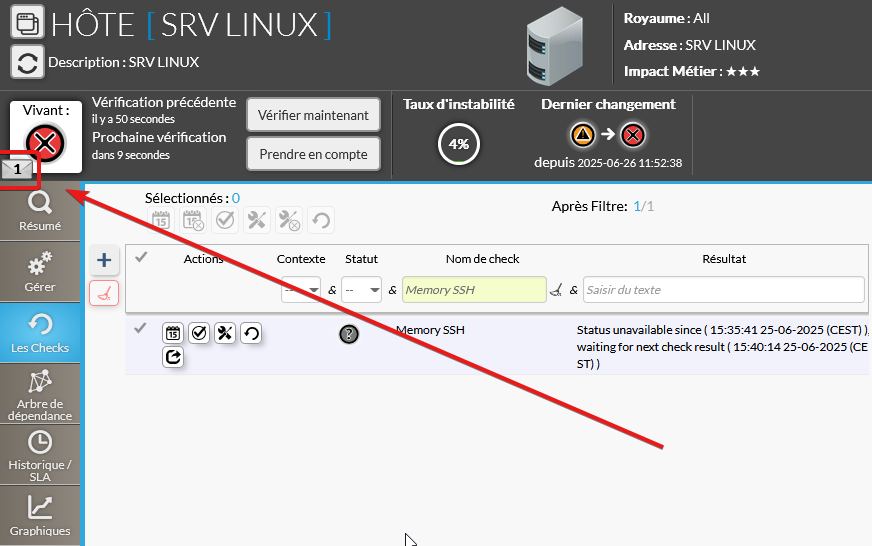The height and width of the screenshot is (546, 872).
Task: Click the refresh icon next to Description
Action: coord(27,62)
